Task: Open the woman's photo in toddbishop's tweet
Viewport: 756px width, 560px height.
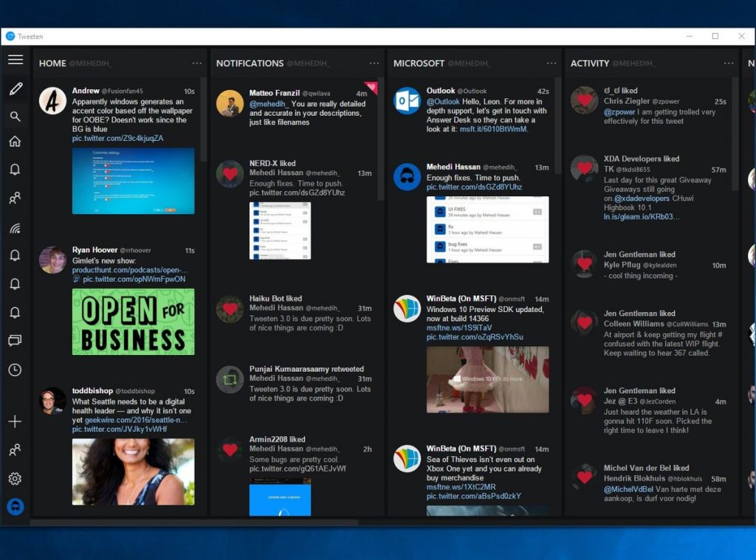Action: (x=133, y=471)
